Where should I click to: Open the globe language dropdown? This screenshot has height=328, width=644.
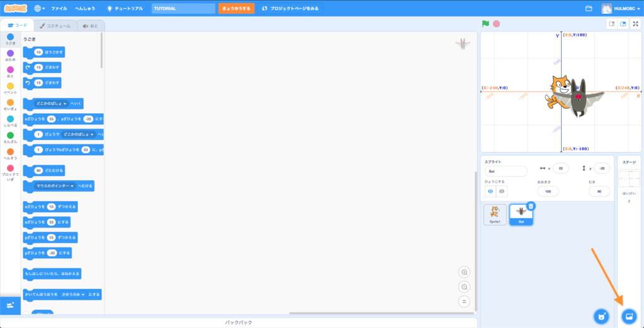pos(40,9)
